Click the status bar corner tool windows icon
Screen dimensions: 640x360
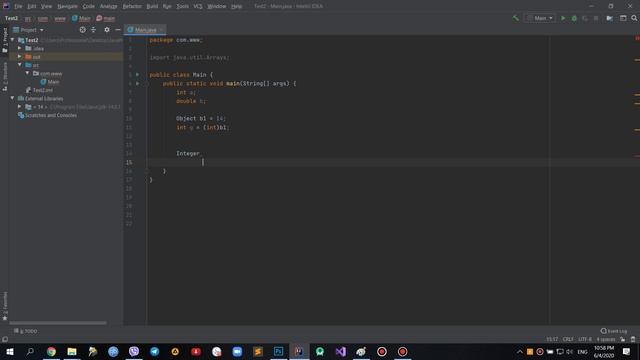5,339
